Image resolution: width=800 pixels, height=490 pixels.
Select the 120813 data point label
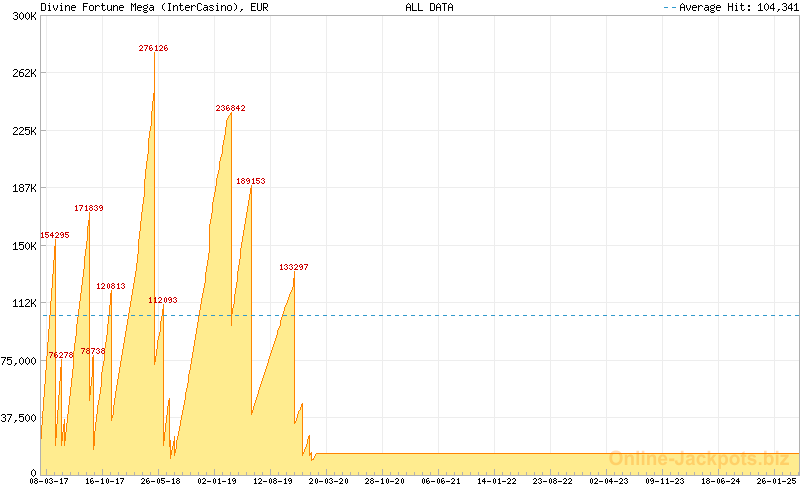pyautogui.click(x=111, y=286)
